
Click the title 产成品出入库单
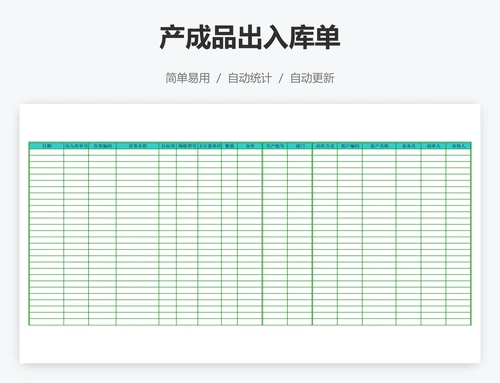point(250,37)
